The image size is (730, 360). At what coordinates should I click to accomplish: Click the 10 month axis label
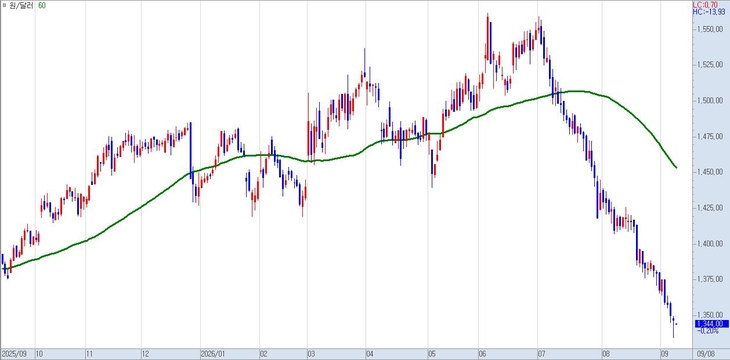point(40,353)
